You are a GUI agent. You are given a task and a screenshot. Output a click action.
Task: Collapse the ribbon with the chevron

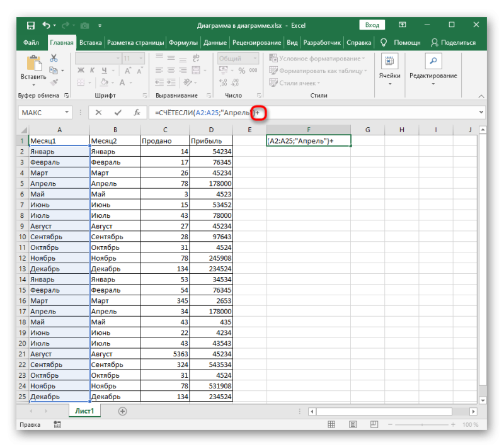[x=481, y=96]
